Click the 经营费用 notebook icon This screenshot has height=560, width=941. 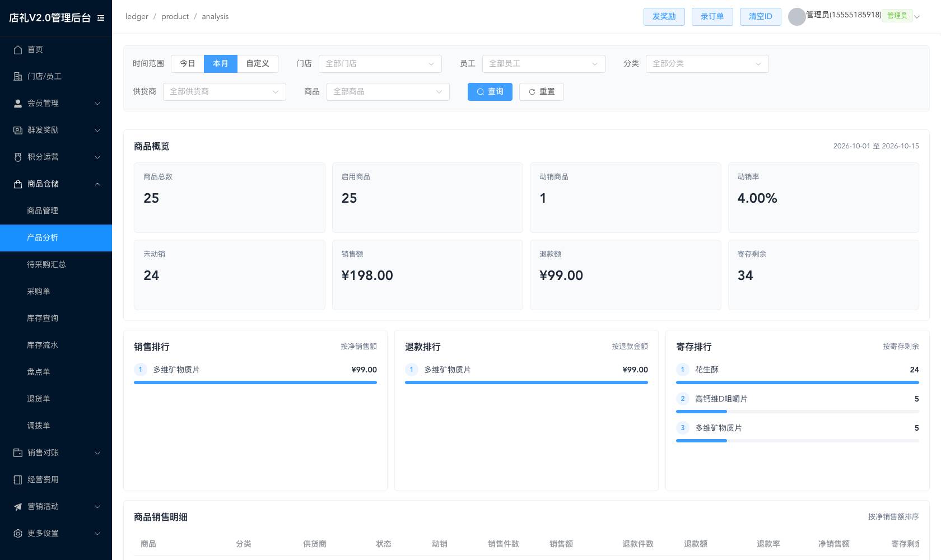tap(18, 480)
